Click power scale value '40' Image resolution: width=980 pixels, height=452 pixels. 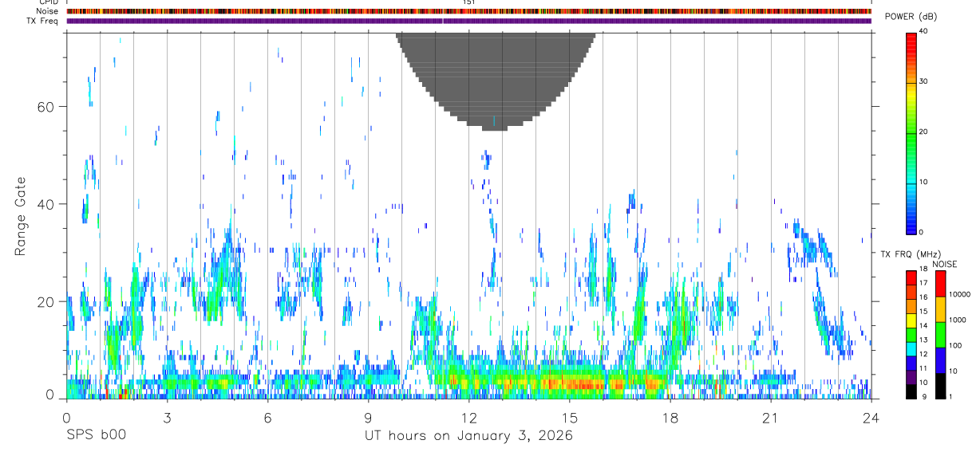(x=924, y=32)
